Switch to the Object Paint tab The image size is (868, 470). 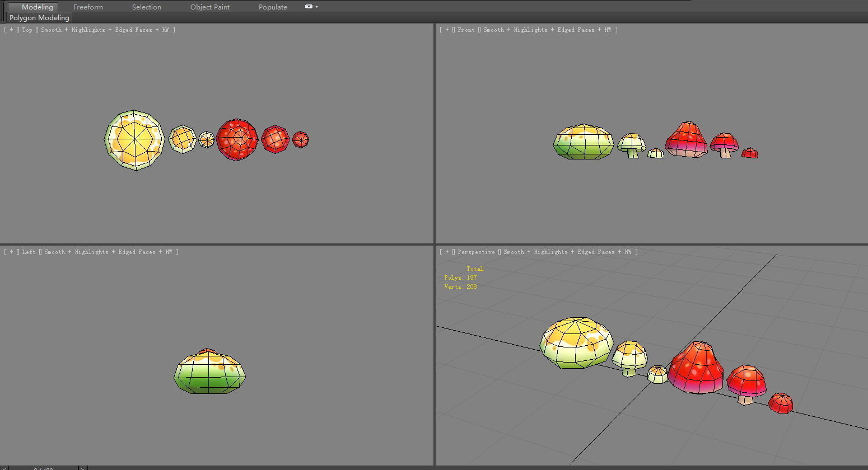pyautogui.click(x=210, y=7)
